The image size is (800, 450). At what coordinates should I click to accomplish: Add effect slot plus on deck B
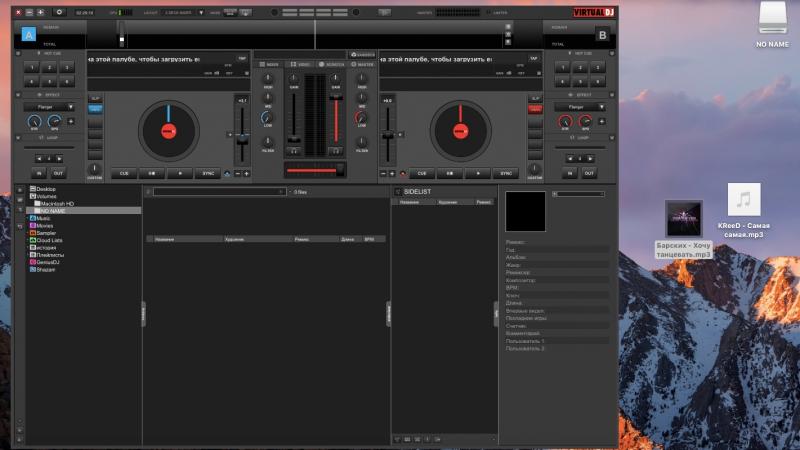click(602, 121)
